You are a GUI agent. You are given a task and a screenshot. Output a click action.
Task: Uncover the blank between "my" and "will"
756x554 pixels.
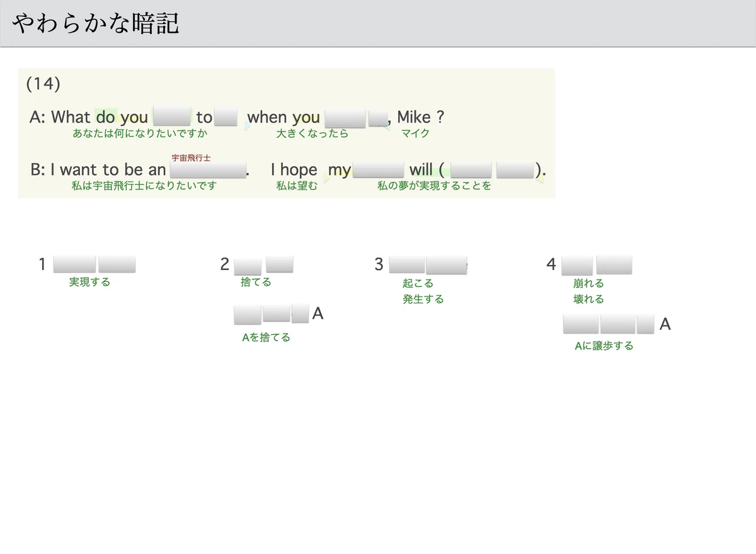378,170
